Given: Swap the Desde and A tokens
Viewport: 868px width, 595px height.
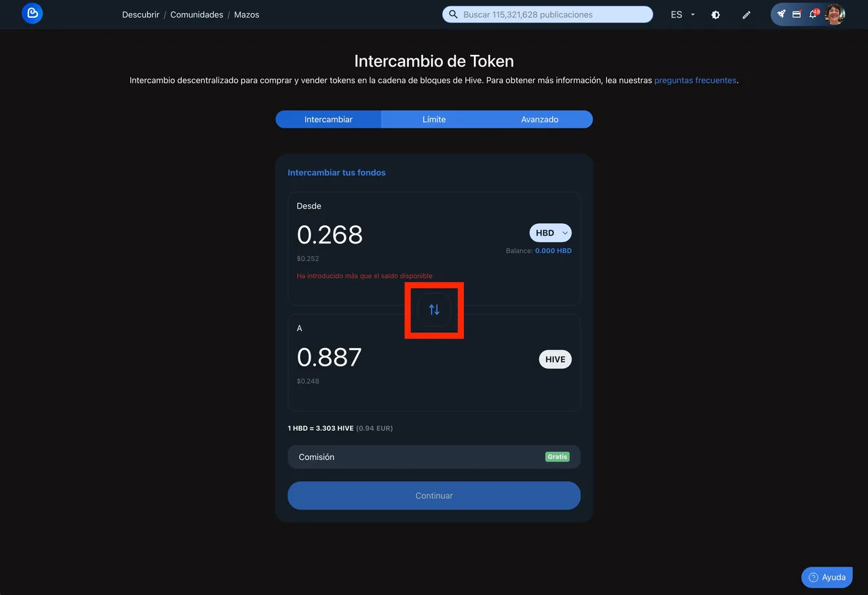Looking at the screenshot, I should (x=434, y=309).
